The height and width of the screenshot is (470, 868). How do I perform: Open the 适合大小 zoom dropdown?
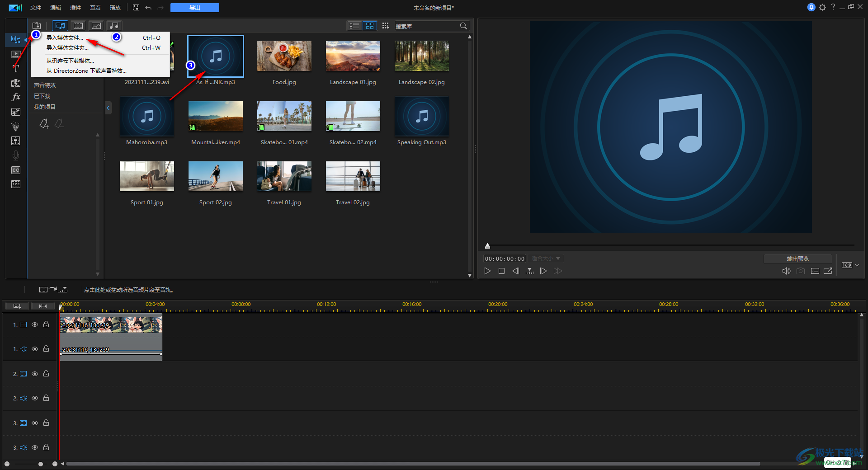point(546,258)
